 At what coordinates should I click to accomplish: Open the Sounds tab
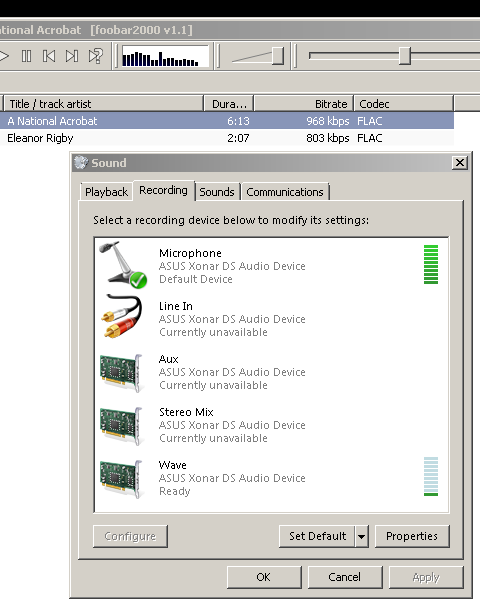click(217, 192)
